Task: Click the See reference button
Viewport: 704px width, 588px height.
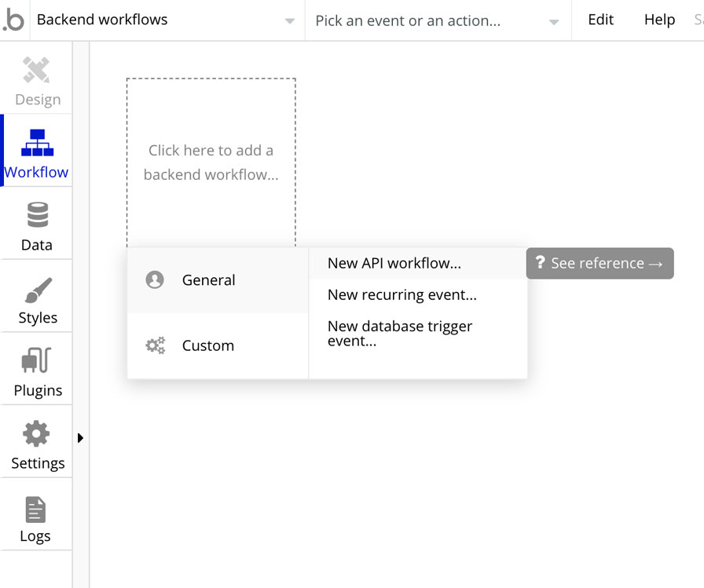Action: [x=599, y=264]
